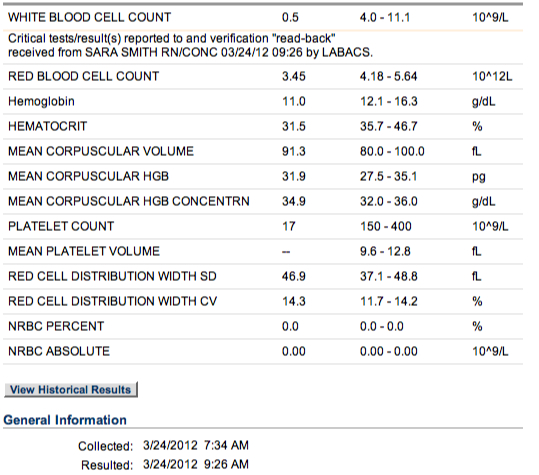Click the Resulted date 3/24/2012 9:26 AM
539x475 pixels.
[196, 464]
